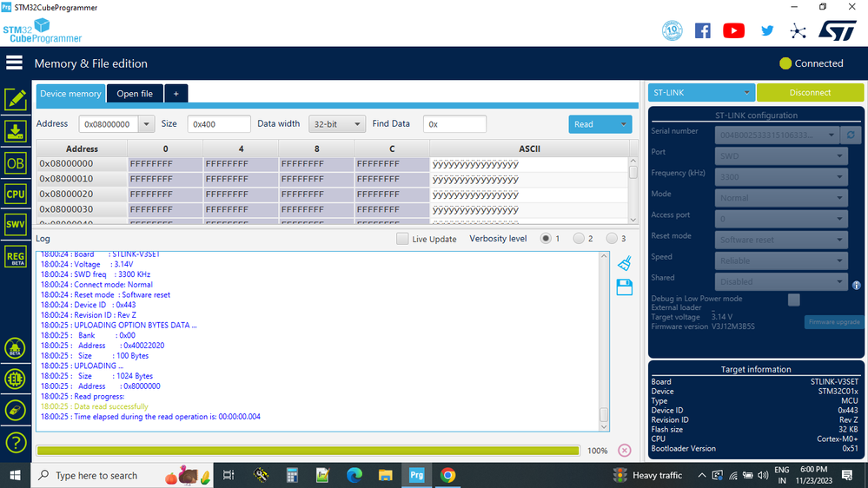Screen dimensions: 868x488
Task: Set verbosity level to 1
Action: [546, 239]
